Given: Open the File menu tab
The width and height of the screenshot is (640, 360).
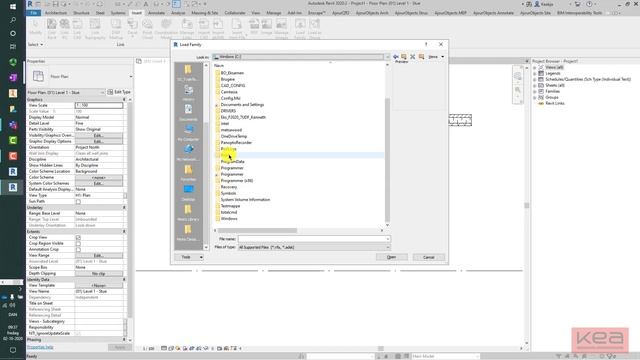Looking at the screenshot, I should pos(34,13).
